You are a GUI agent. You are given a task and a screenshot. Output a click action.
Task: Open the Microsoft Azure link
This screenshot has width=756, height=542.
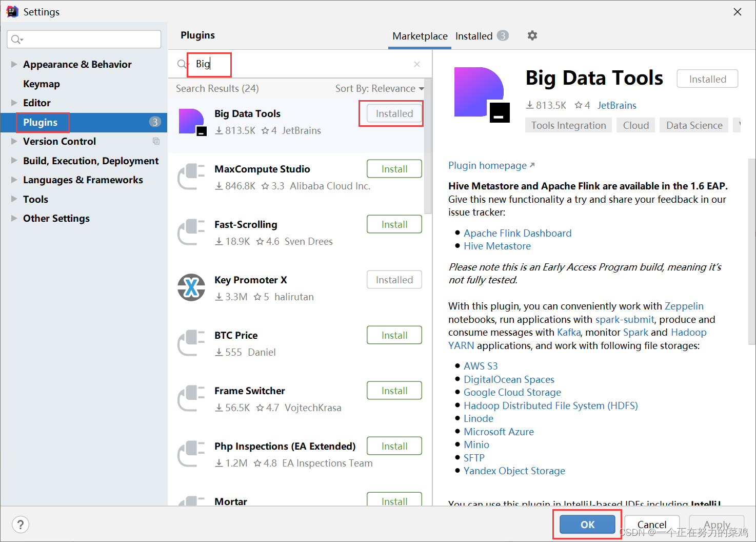499,432
